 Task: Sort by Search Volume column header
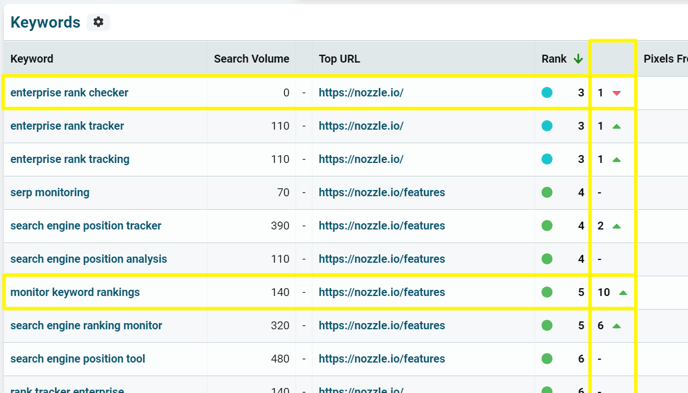251,59
